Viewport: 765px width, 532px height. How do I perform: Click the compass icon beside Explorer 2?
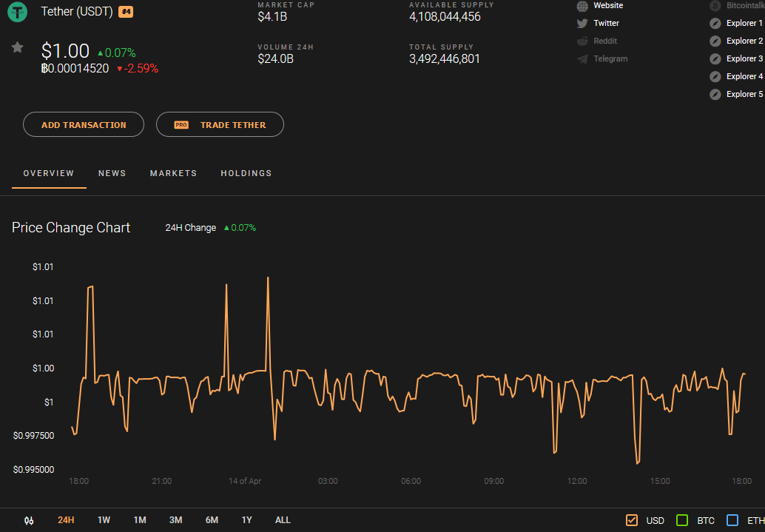[715, 41]
